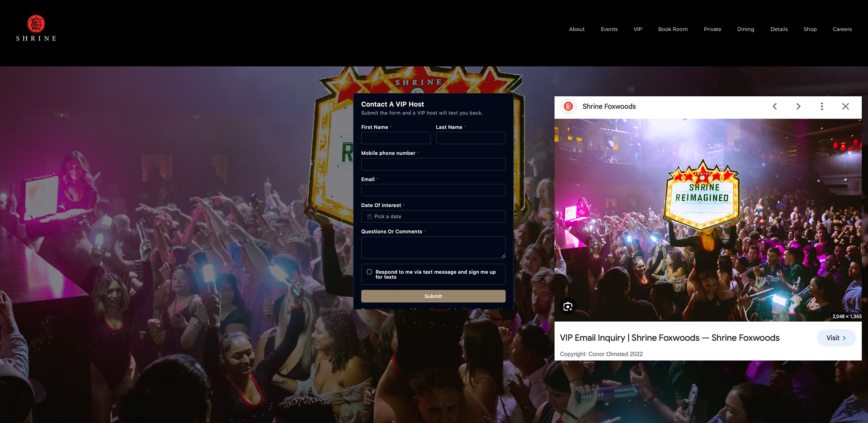The image size is (868, 423).
Task: Submit the VIP host contact form
Action: click(433, 296)
